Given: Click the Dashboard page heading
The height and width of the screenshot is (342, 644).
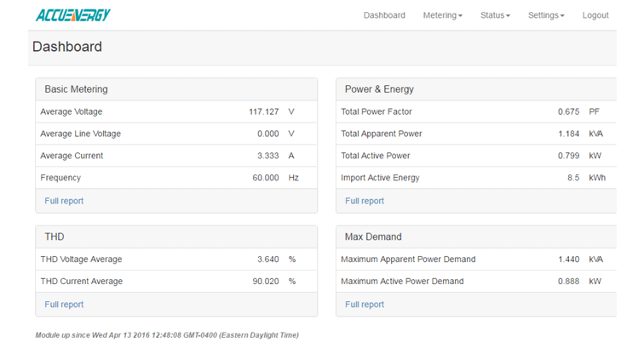Looking at the screenshot, I should 67,48.
